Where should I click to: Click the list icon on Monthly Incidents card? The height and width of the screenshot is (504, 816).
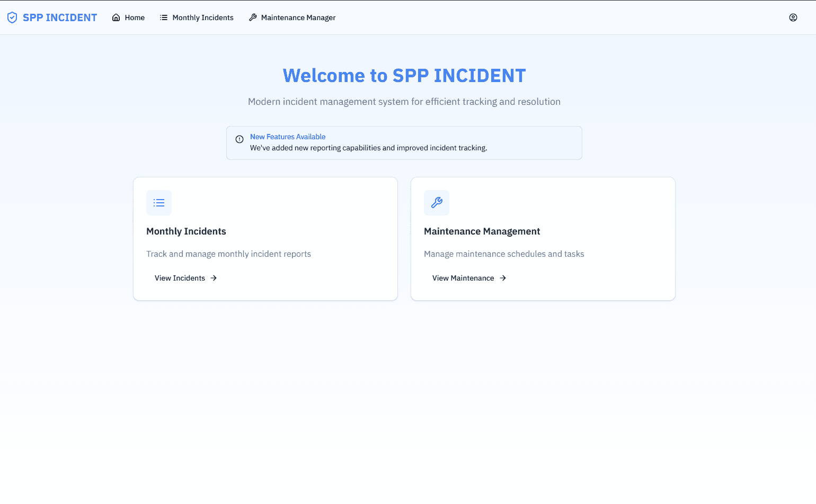[159, 203]
